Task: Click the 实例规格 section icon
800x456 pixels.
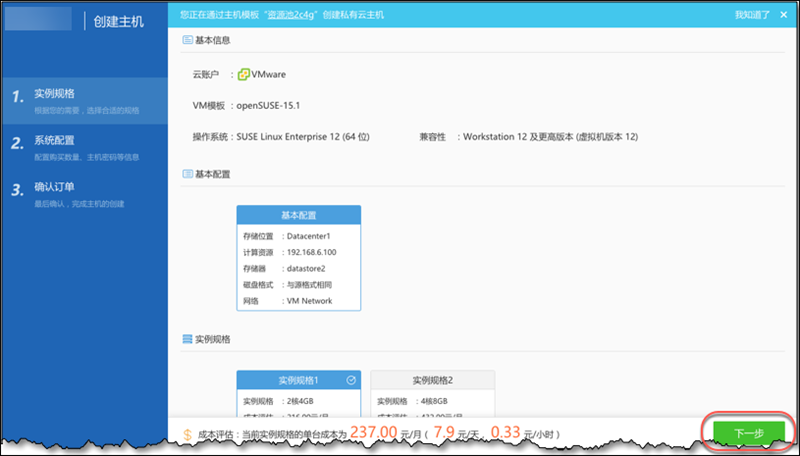Action: (187, 339)
